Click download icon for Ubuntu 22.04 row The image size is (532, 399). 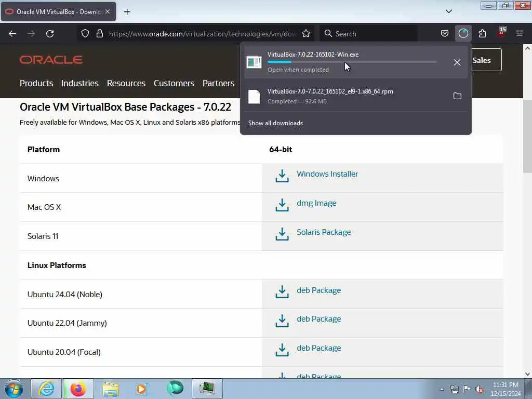coord(282,321)
